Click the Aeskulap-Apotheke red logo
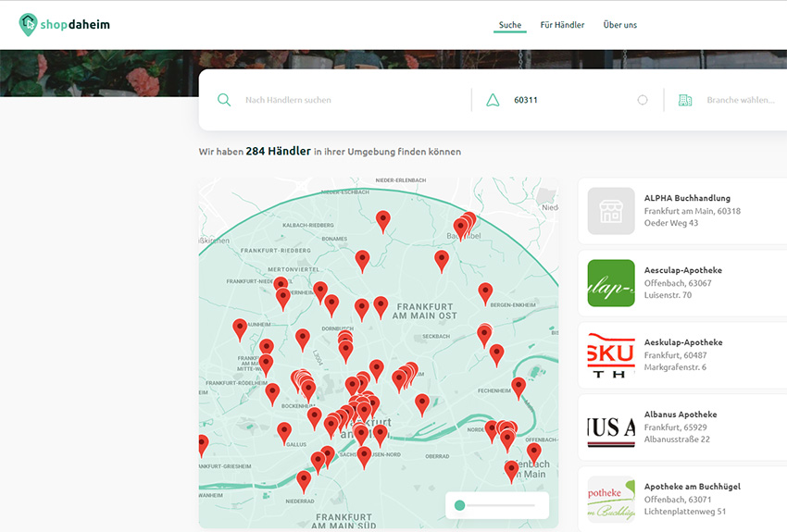This screenshot has height=532, width=787. pyautogui.click(x=611, y=355)
